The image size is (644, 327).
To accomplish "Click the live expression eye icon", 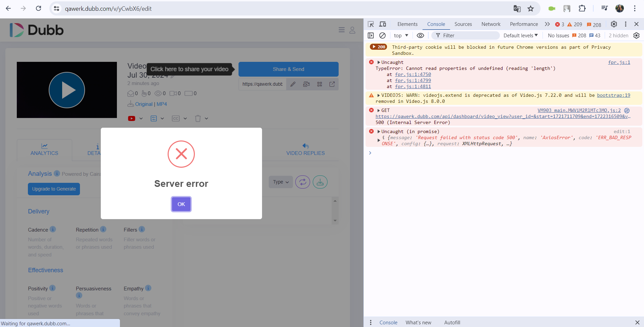I will pos(420,35).
